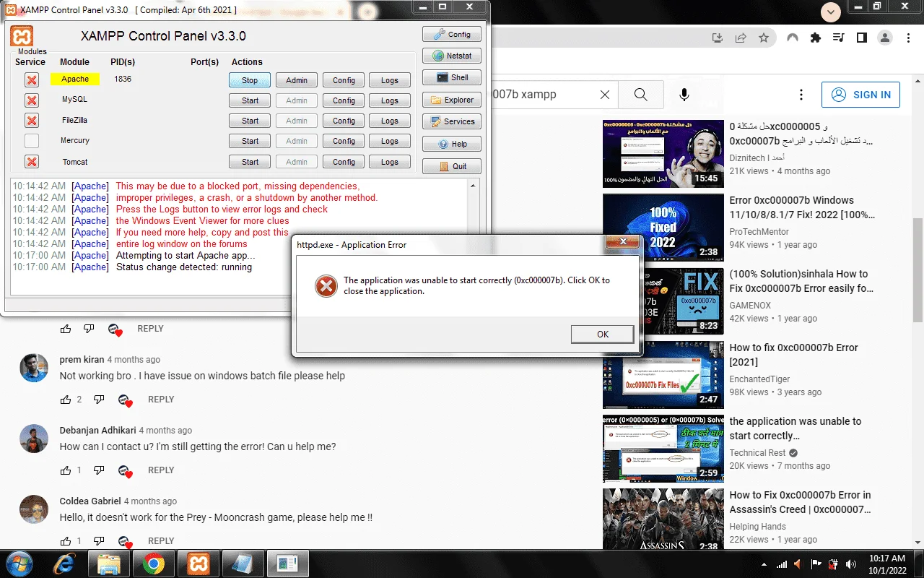Reply to Debanjan Adhikari's comment
The height and width of the screenshot is (578, 924).
coord(161,470)
